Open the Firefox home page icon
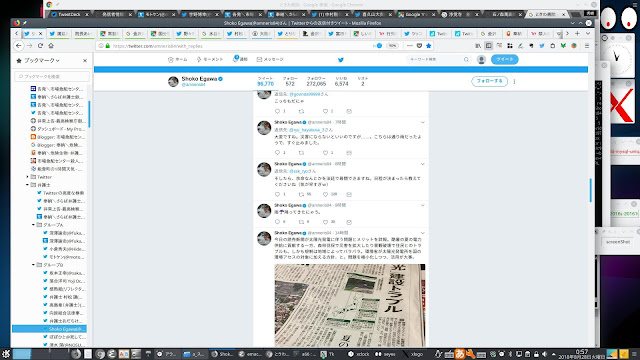Screen dimensions: 640x360 click(51, 46)
